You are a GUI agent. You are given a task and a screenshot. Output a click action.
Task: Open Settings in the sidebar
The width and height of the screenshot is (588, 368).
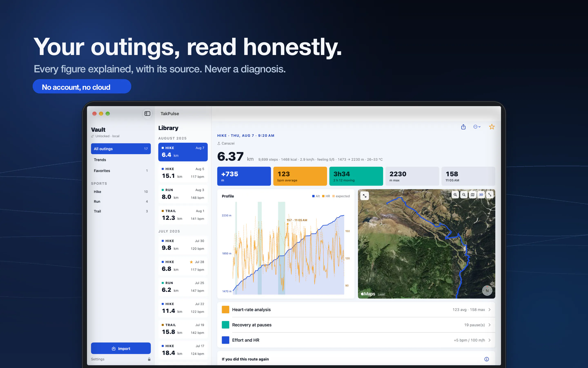[x=98, y=359]
